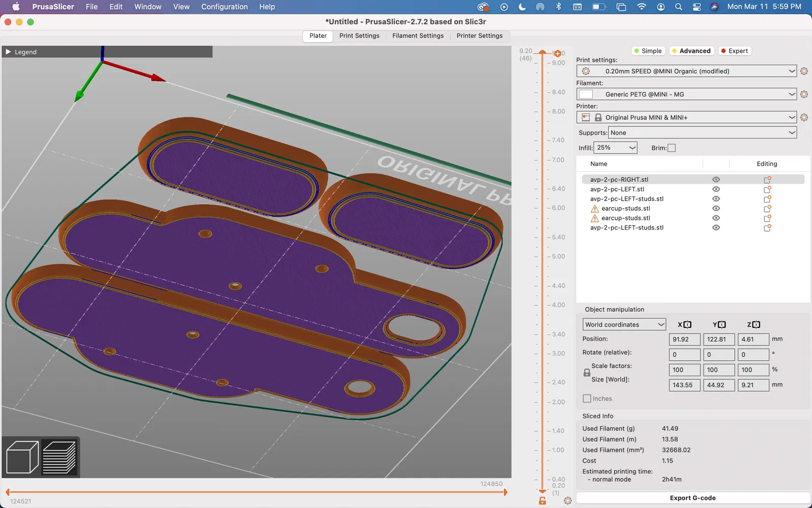Open the Supports dropdown

(x=702, y=133)
